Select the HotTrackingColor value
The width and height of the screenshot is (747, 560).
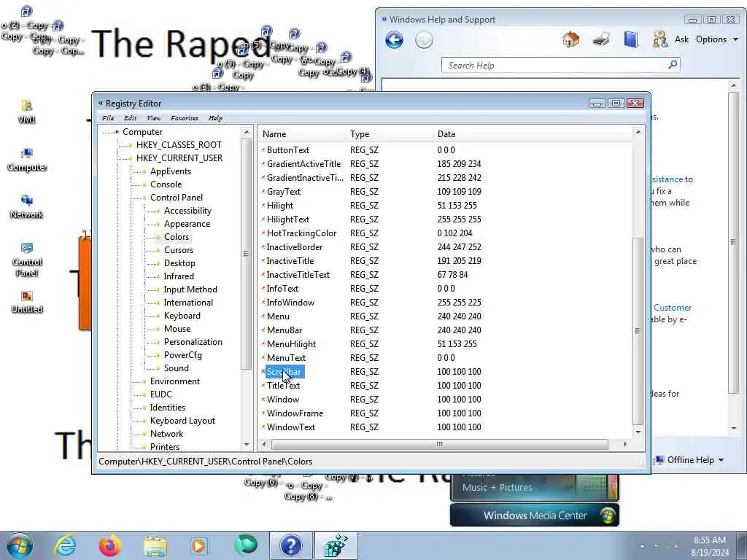coord(301,233)
